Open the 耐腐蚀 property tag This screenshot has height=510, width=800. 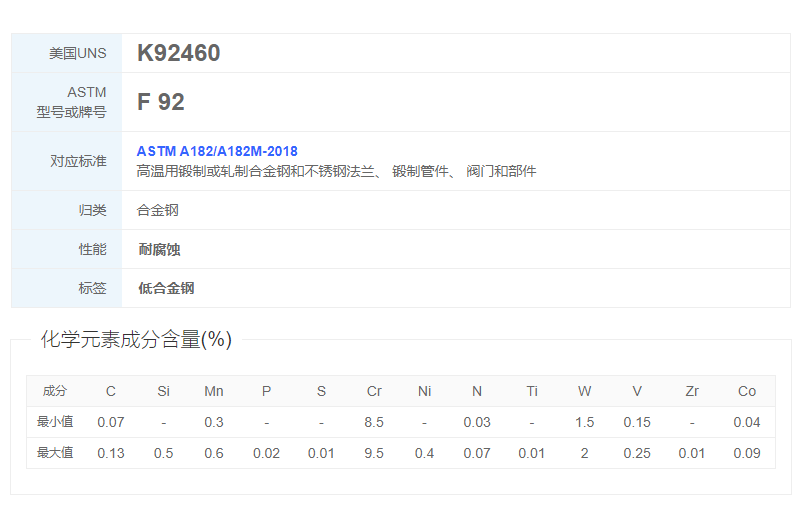(159, 249)
